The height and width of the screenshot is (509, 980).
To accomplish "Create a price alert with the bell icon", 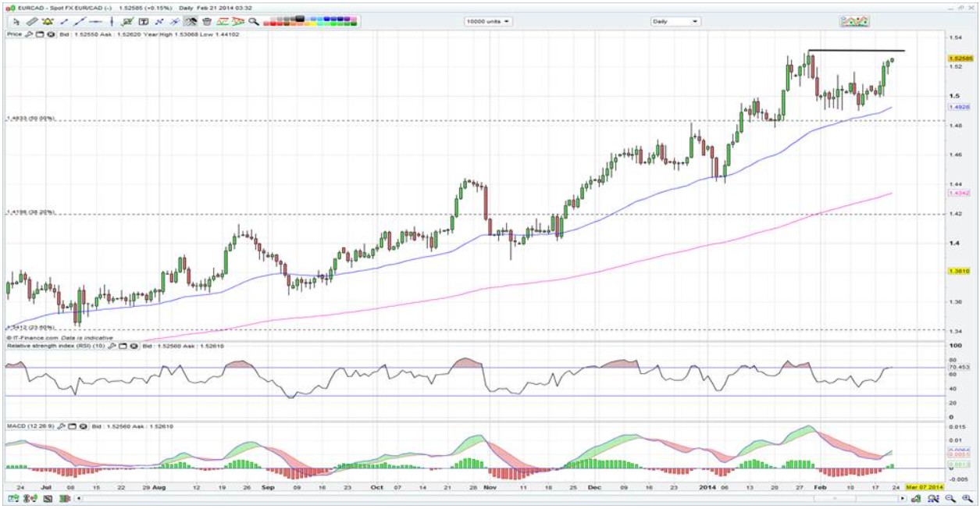I will tap(48, 22).
